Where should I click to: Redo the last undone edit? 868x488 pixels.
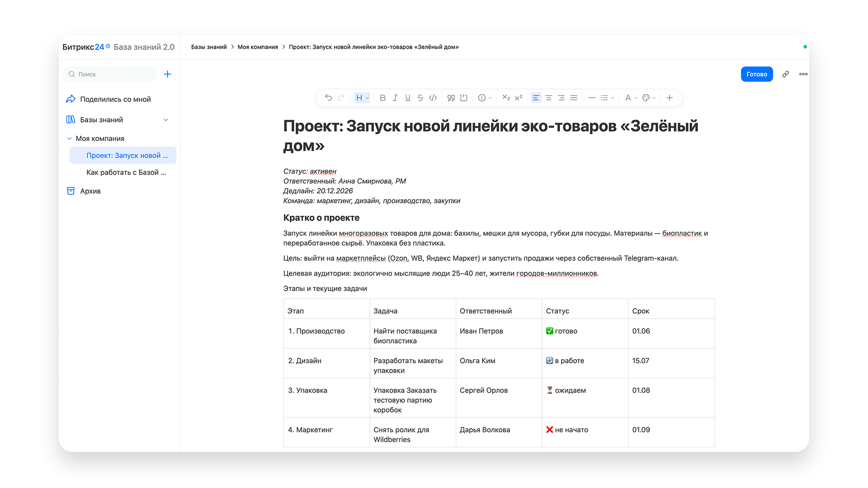341,98
